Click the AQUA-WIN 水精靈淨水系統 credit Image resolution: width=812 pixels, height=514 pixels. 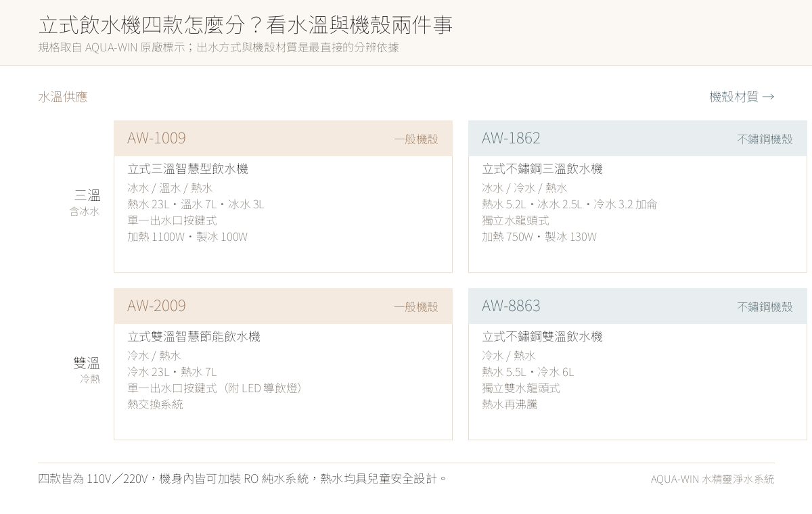click(713, 480)
